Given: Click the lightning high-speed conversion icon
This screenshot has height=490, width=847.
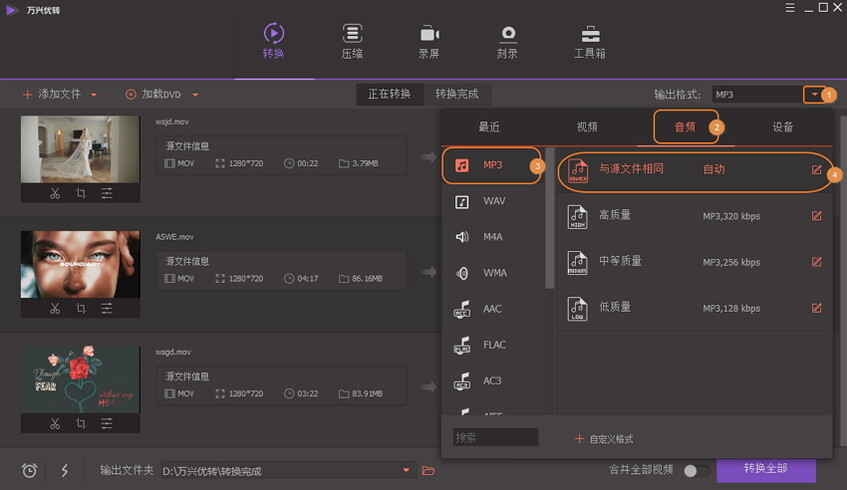Looking at the screenshot, I should point(64,471).
